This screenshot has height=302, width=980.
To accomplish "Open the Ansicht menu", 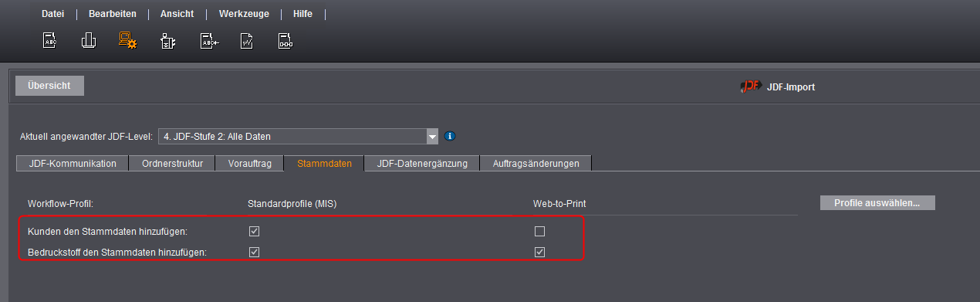I will point(177,14).
